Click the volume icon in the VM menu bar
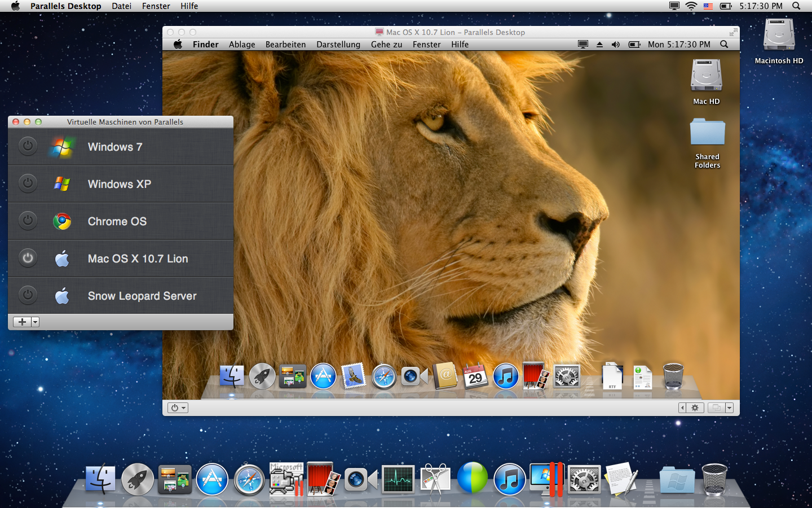Image resolution: width=812 pixels, height=508 pixels. pos(616,45)
